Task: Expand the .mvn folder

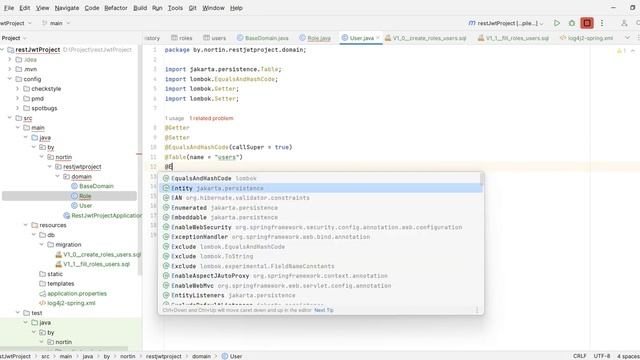Action: 9,69
